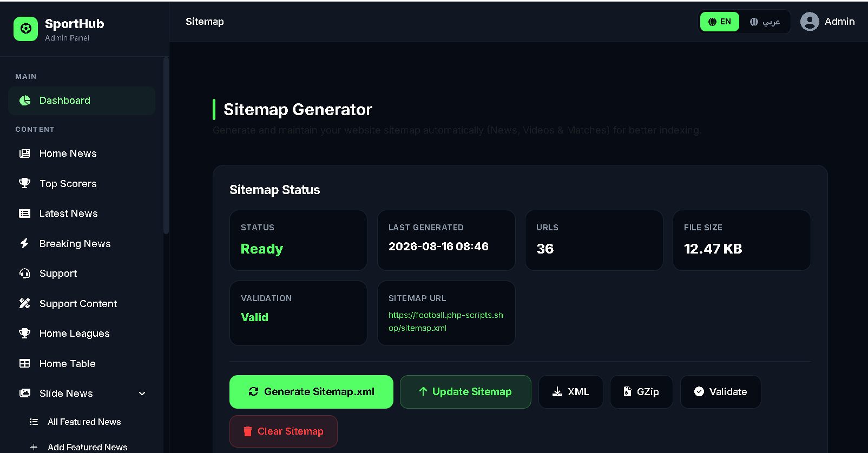Viewport: 868px width, 453px height.
Task: Click the Support headset icon
Action: [25, 274]
